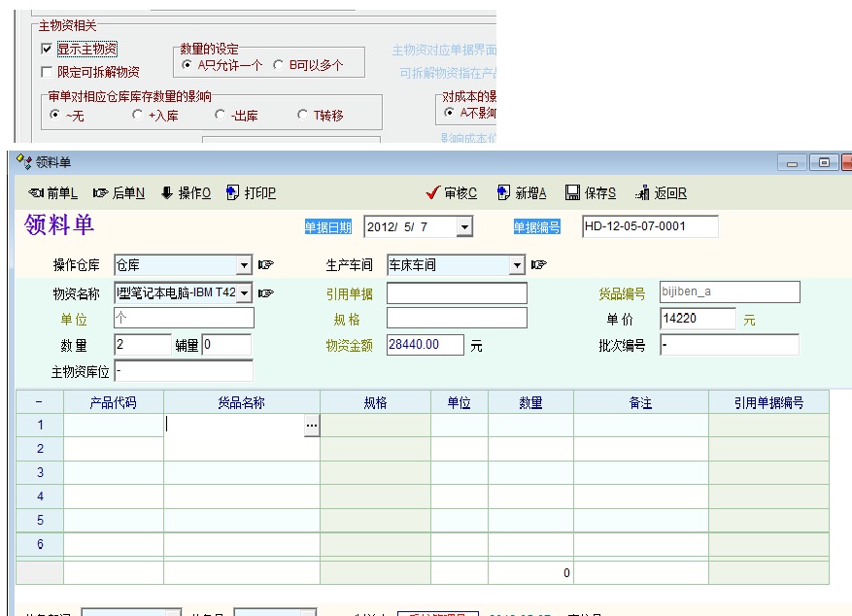The width and height of the screenshot is (852, 616).
Task: Toggle the 显示主物资 checkbox
Action: (x=47, y=49)
